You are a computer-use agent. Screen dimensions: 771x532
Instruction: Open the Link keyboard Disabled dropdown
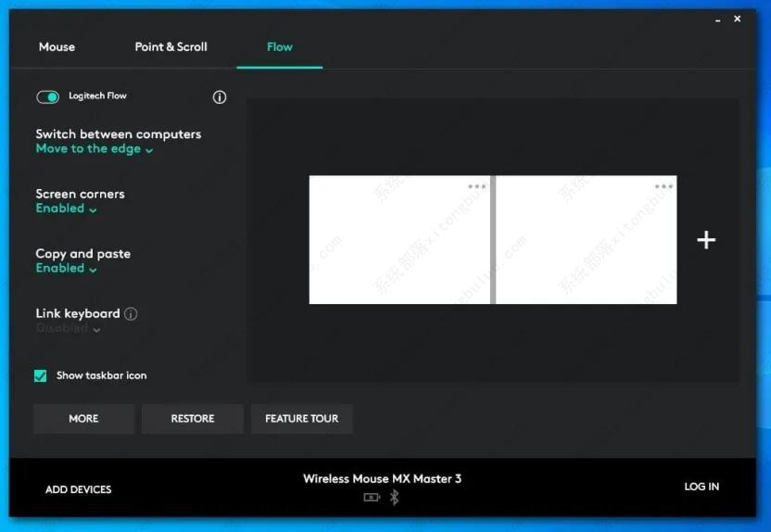point(68,328)
